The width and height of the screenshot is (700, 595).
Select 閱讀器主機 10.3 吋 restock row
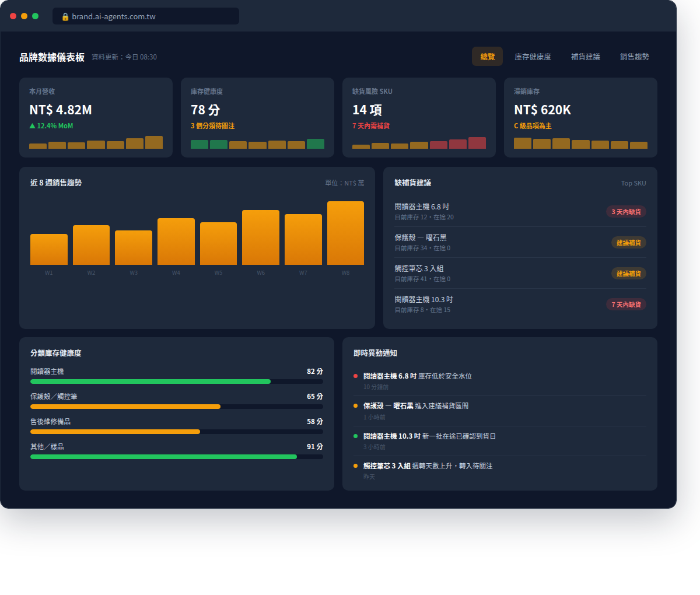click(520, 304)
